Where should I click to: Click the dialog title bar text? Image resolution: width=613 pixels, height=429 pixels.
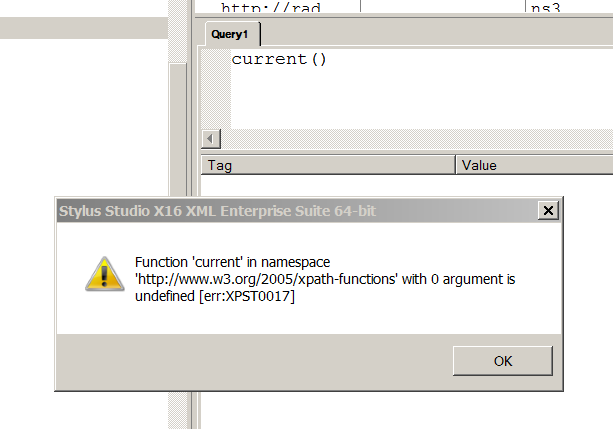coord(217,211)
